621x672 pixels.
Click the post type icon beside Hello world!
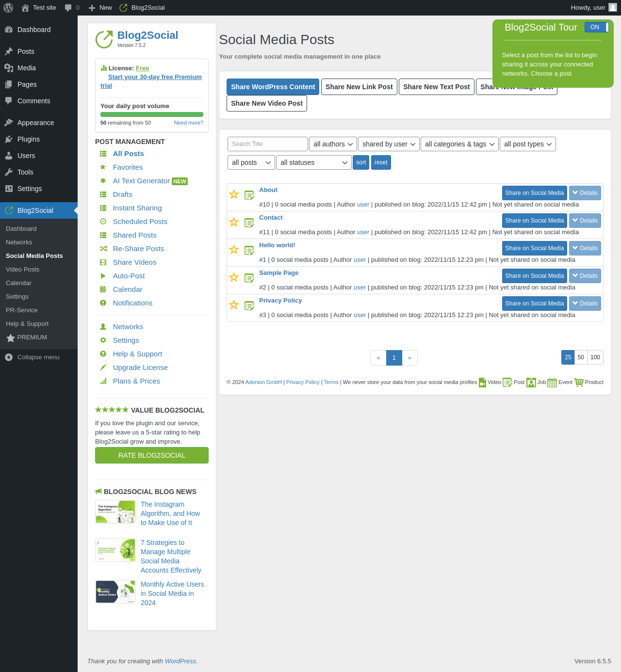(249, 251)
